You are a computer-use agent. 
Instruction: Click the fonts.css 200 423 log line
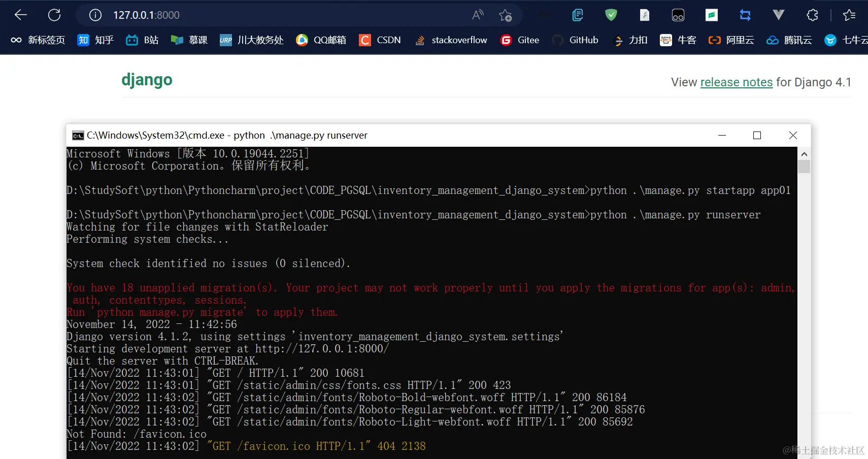289,385
